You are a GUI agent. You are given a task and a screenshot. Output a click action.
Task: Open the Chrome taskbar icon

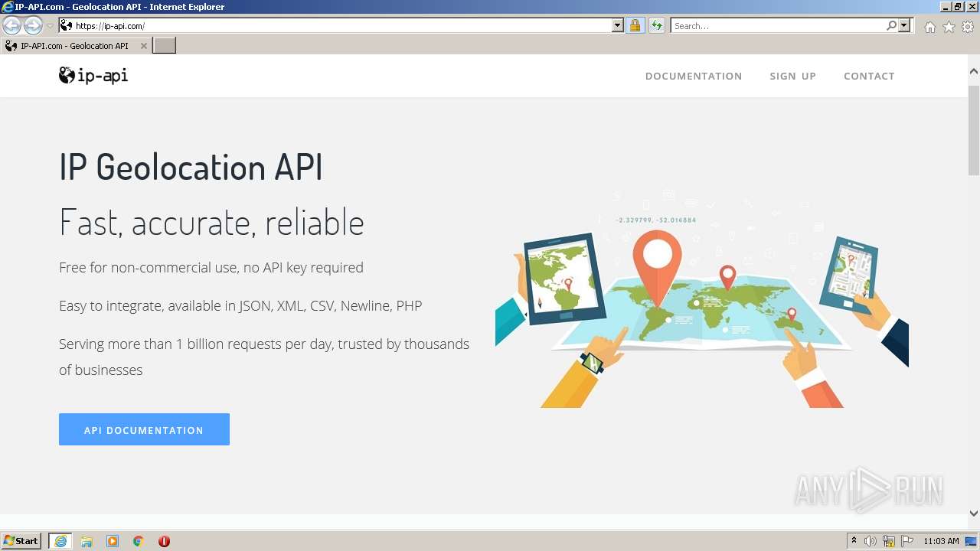(139, 541)
